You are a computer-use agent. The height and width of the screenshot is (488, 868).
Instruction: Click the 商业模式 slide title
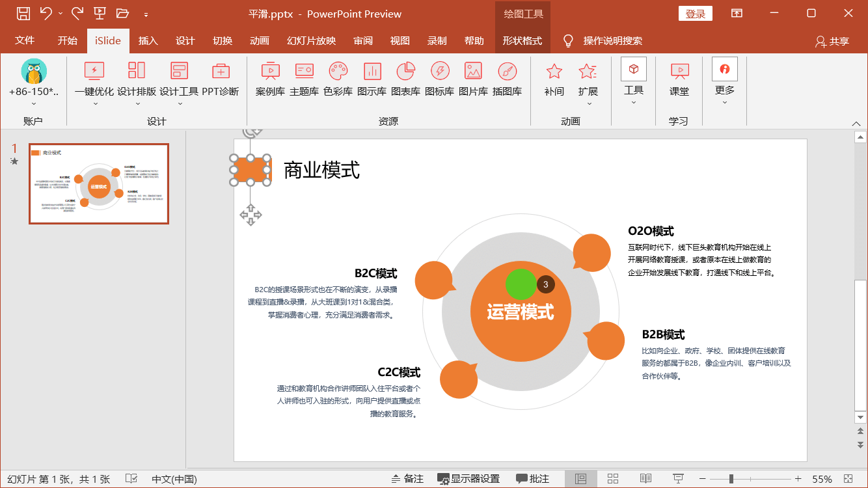[321, 170]
